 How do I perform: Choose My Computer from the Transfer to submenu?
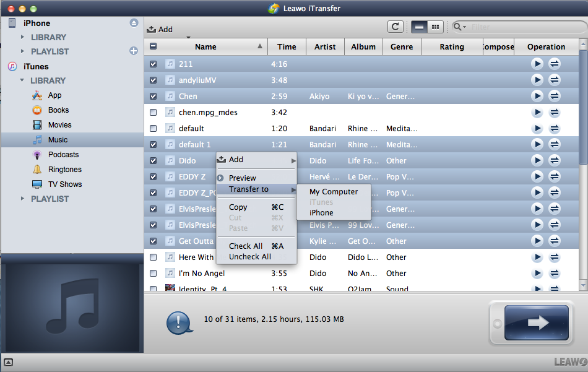[333, 192]
